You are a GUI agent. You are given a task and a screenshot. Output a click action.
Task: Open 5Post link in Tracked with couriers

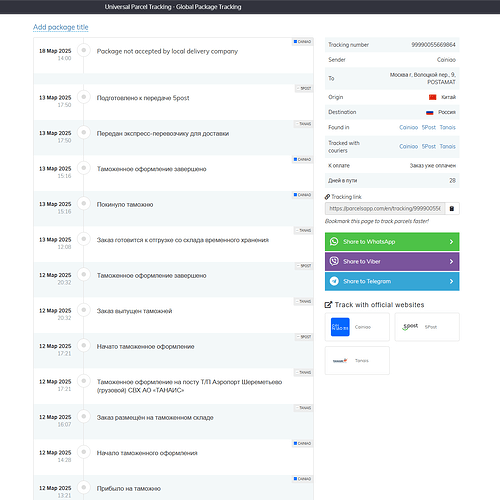tap(429, 146)
